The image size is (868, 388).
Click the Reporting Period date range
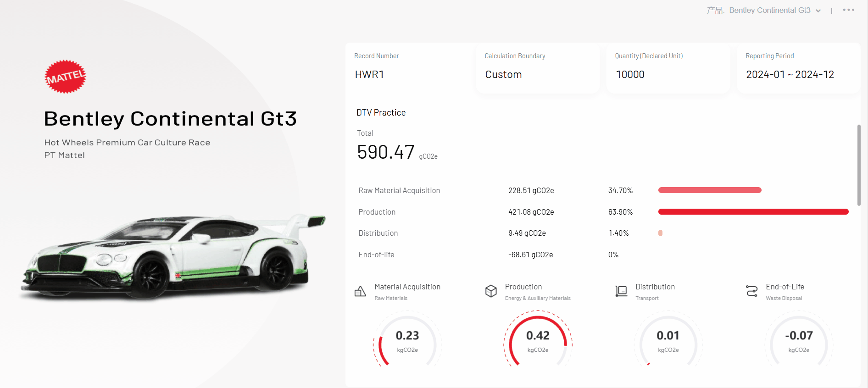tap(790, 74)
